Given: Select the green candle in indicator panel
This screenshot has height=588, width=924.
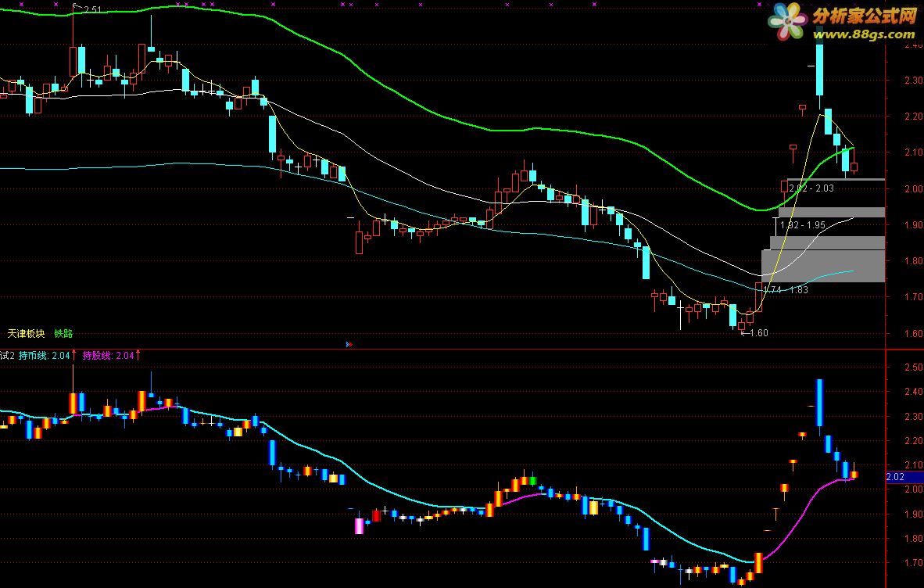Looking at the screenshot, I should coord(532,481).
